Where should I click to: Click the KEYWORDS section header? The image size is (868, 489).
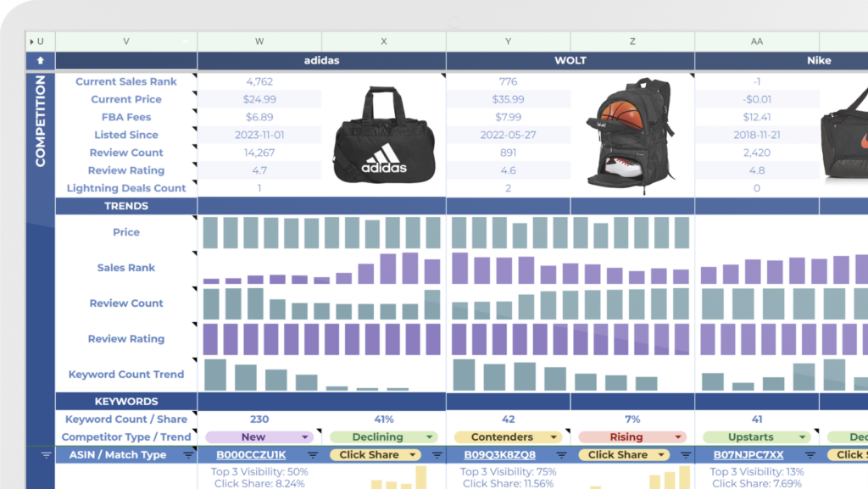coord(126,402)
